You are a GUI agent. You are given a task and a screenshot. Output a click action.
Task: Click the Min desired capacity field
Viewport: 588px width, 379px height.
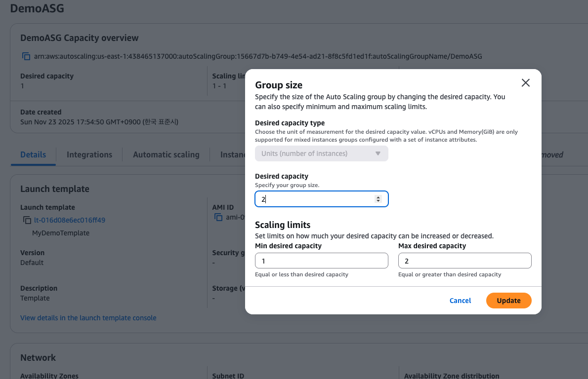coord(321,261)
